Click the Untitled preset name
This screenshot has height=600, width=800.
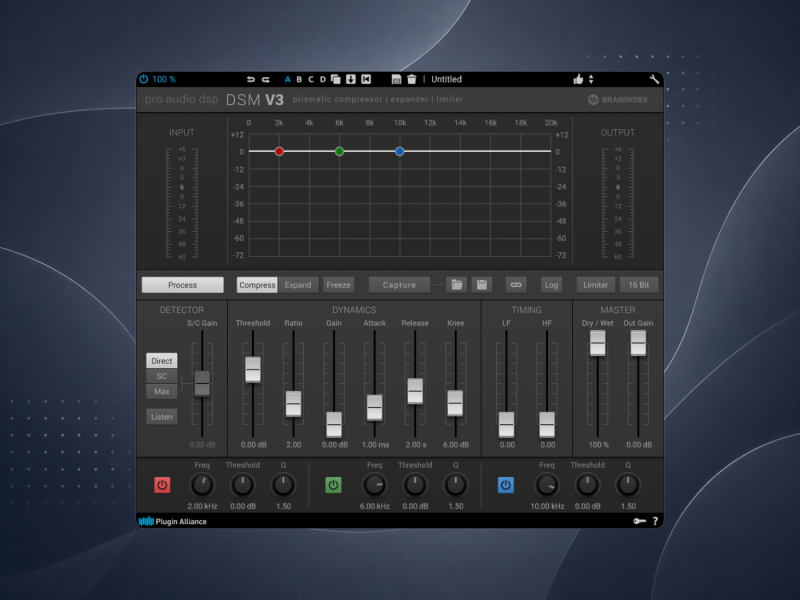click(x=446, y=79)
